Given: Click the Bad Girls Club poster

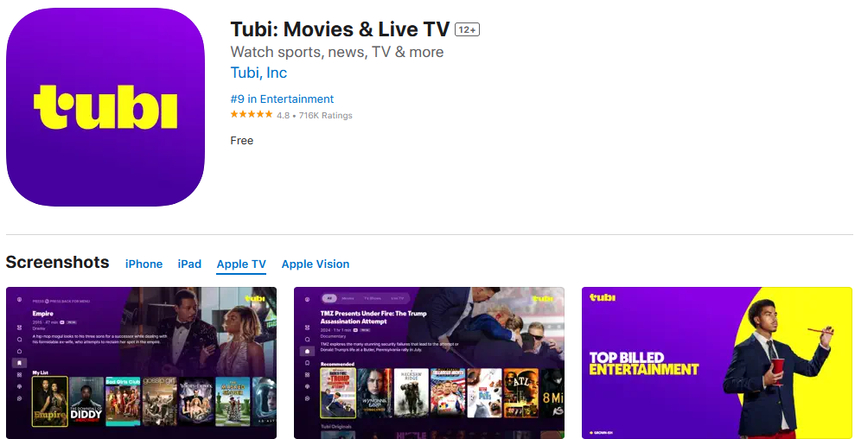Looking at the screenshot, I should pyautogui.click(x=123, y=401).
